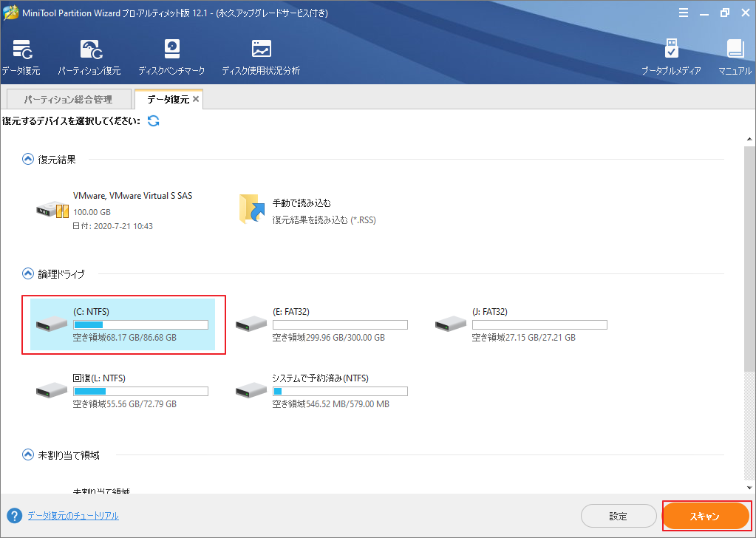Click the VMware Virtual S SAS disk icon
The width and height of the screenshot is (756, 538).
[52, 211]
